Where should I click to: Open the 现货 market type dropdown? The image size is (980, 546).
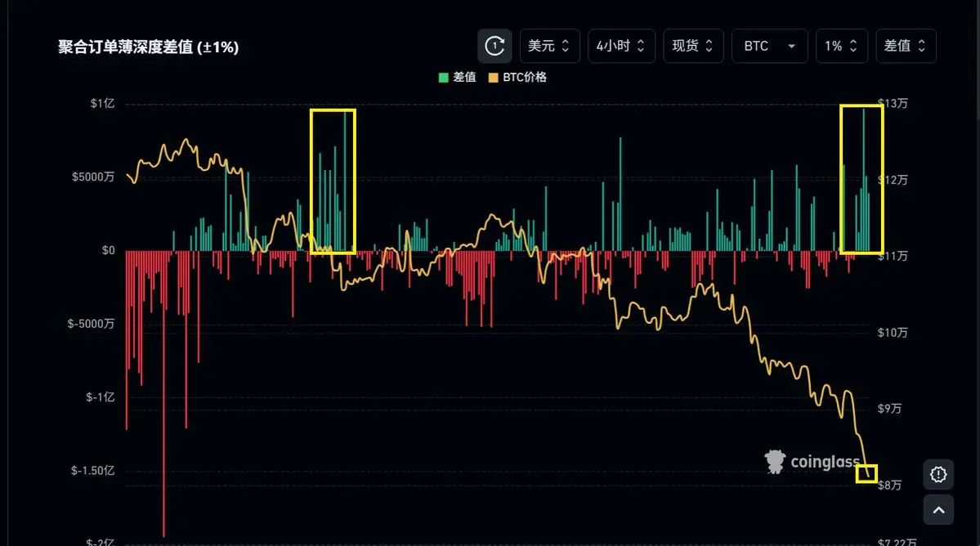pyautogui.click(x=693, y=46)
